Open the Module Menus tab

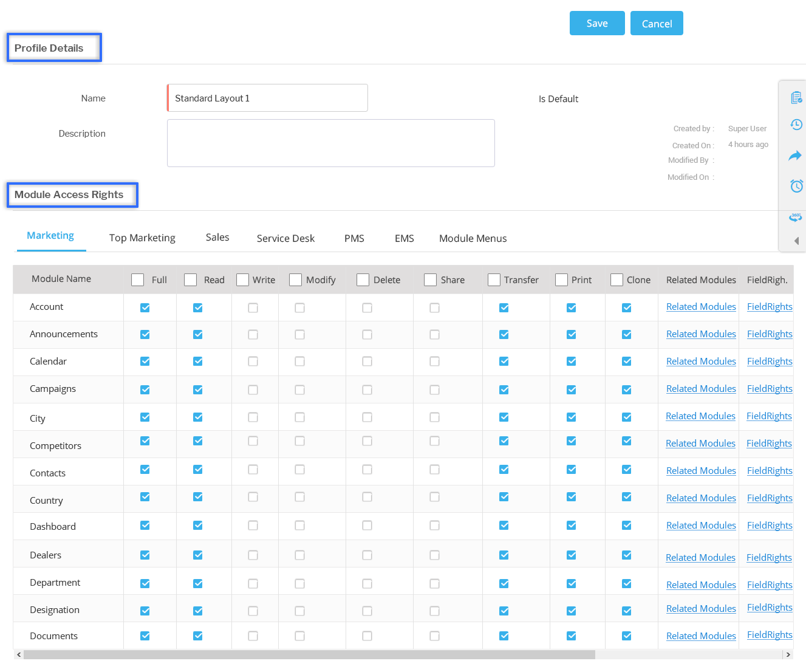click(x=473, y=238)
